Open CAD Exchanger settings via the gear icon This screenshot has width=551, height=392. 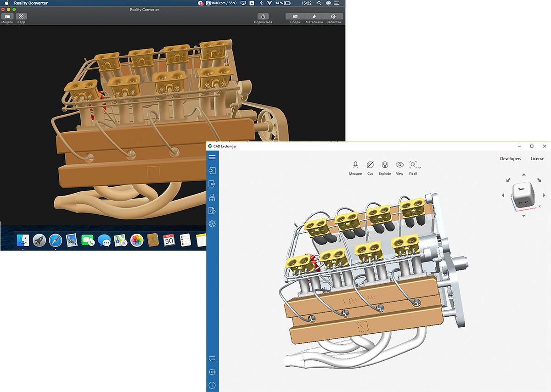pos(212,372)
